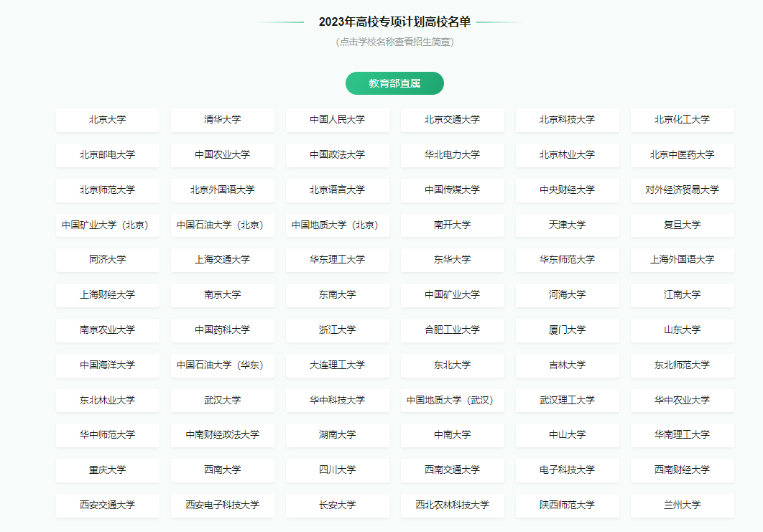Select 大连理工大学
This screenshot has width=763, height=532.
[x=337, y=365]
